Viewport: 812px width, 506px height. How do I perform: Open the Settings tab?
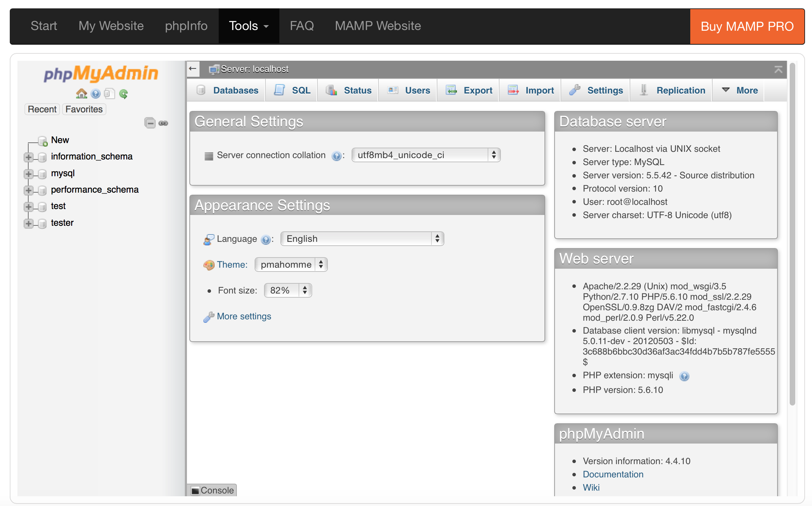tap(596, 90)
